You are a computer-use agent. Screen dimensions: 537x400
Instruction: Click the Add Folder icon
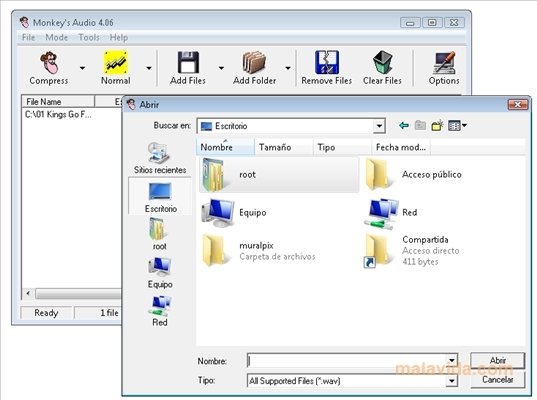point(254,62)
